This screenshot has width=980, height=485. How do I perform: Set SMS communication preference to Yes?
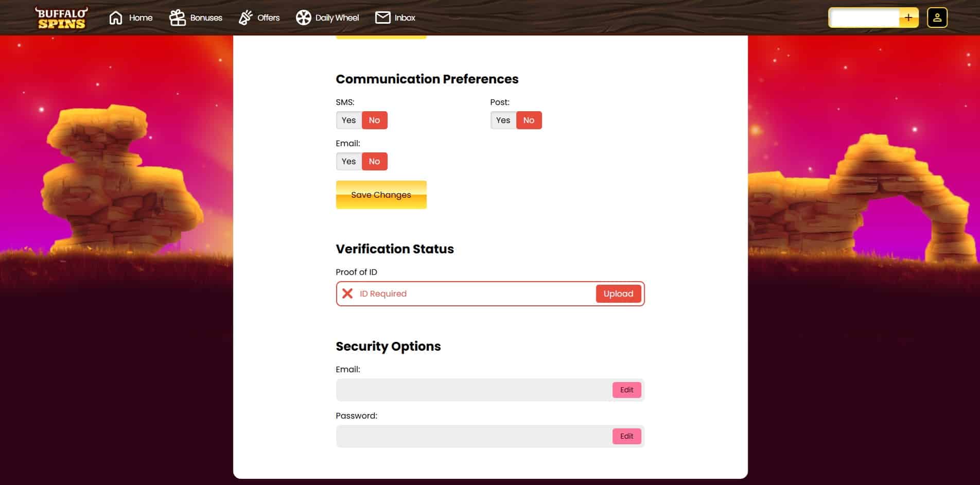(x=348, y=120)
